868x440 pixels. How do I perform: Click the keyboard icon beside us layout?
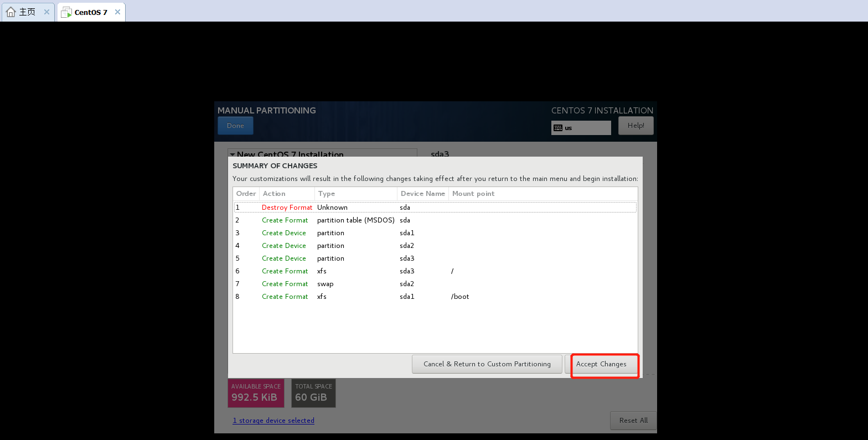click(x=558, y=128)
